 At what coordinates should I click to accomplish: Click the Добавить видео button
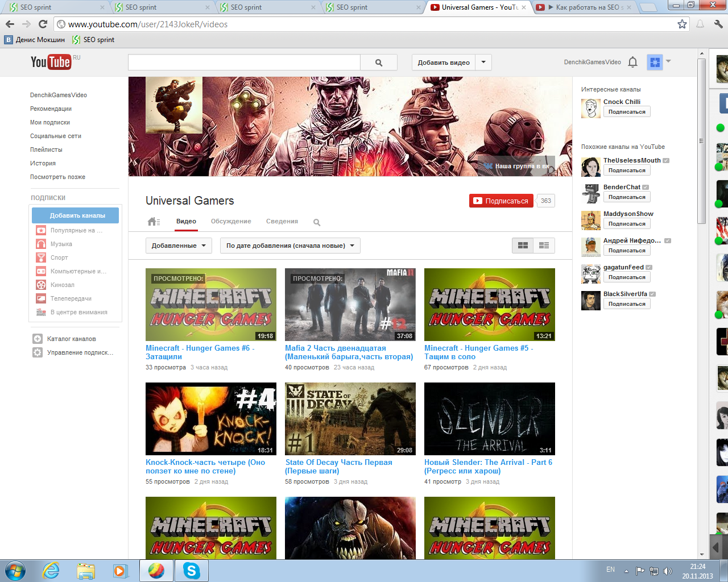(444, 63)
